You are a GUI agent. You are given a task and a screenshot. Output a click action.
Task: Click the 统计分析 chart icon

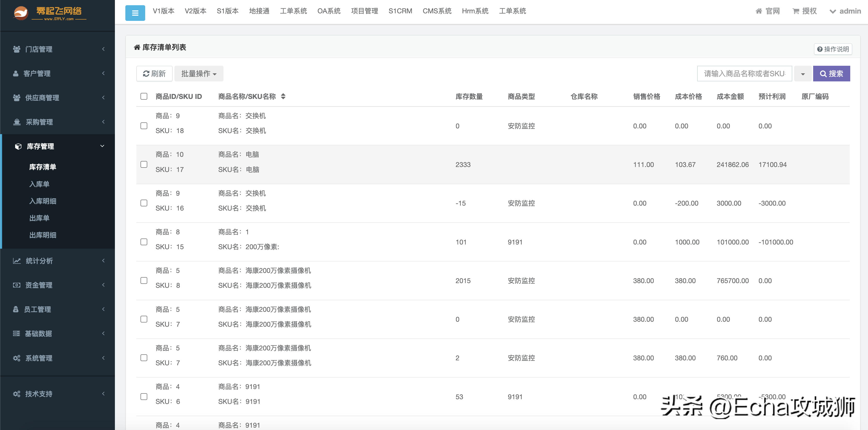(x=17, y=261)
